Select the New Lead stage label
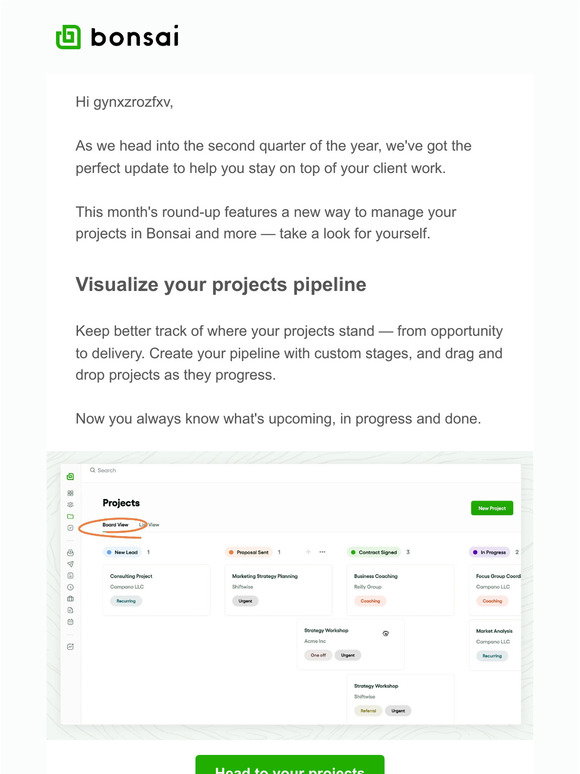Image resolution: width=580 pixels, height=774 pixels. coord(122,552)
